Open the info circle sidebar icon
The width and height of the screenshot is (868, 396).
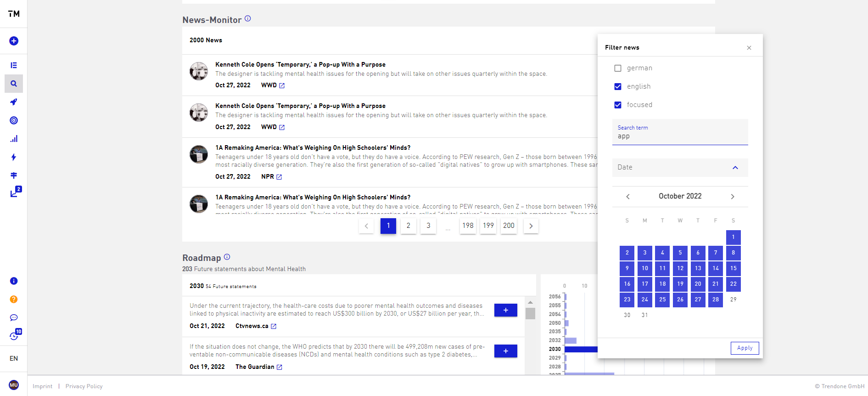pyautogui.click(x=14, y=281)
